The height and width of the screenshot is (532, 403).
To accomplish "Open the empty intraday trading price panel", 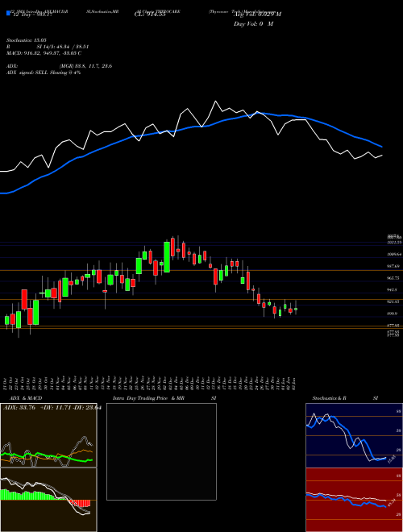I will [161, 451].
